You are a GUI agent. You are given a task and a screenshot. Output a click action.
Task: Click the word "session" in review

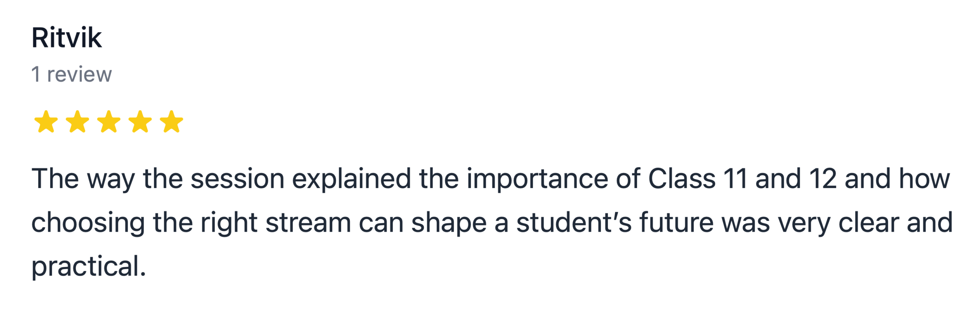(x=237, y=179)
